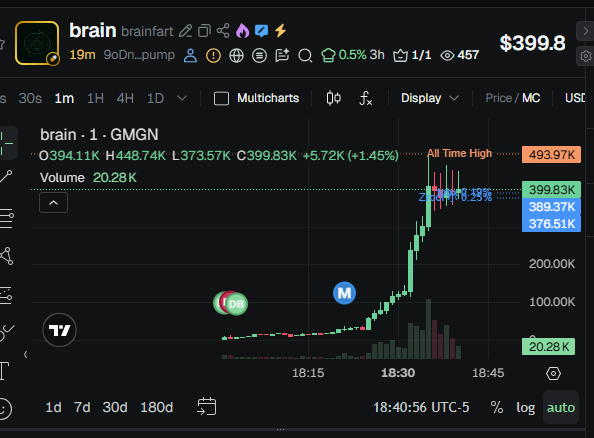
Task: Click the right arrow button at top right
Action: [x=585, y=31]
